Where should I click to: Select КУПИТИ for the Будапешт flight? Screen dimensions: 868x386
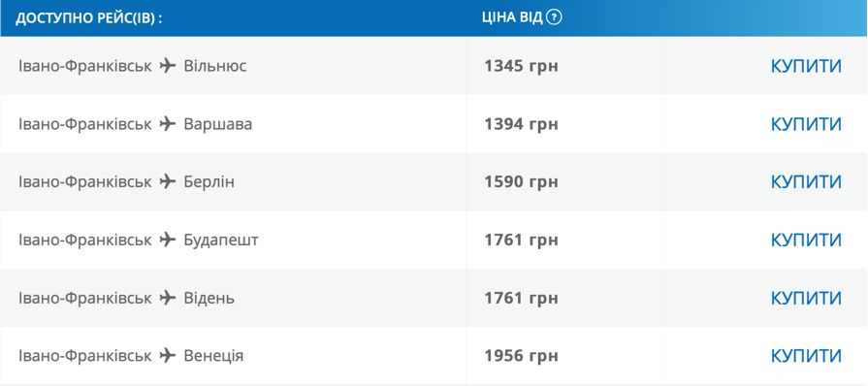point(806,240)
